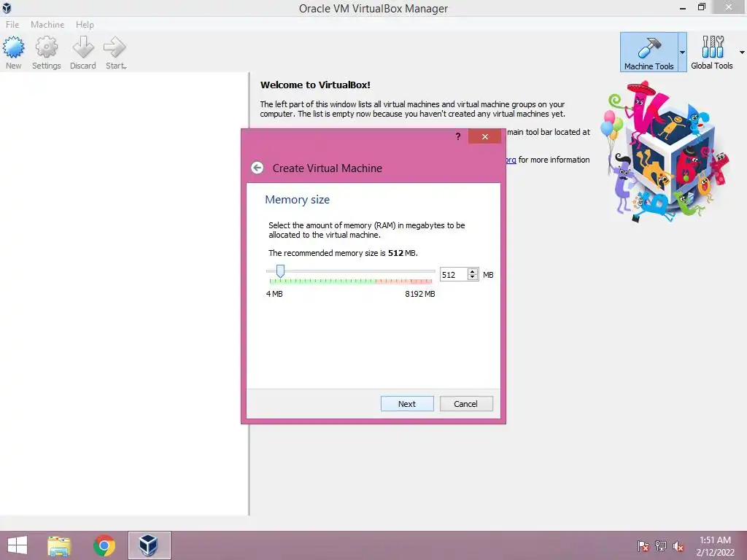747x560 pixels.
Task: Select the Machine Tools button
Action: 649,52
